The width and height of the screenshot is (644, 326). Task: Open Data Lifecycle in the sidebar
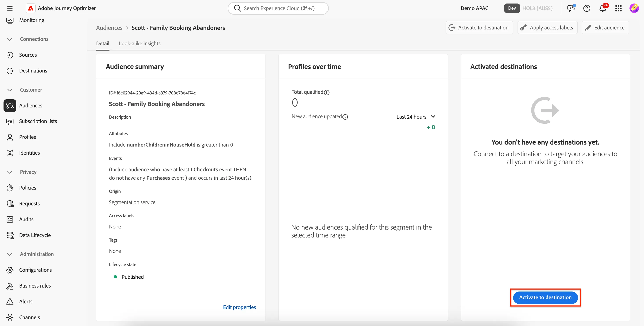point(35,235)
